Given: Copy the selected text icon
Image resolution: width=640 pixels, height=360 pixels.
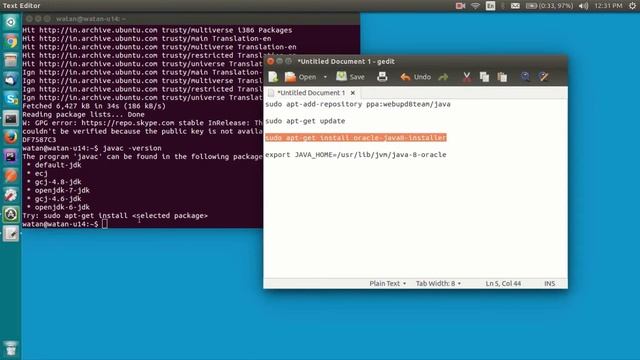Looking at the screenshot, I should [x=484, y=77].
